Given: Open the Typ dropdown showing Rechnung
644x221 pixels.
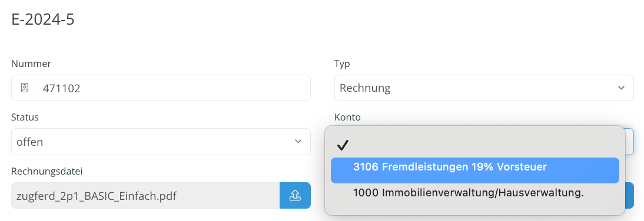Looking at the screenshot, I should click(x=484, y=88).
